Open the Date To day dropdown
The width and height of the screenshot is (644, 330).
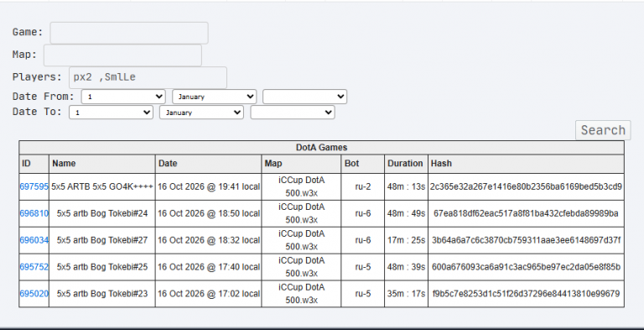(x=111, y=113)
